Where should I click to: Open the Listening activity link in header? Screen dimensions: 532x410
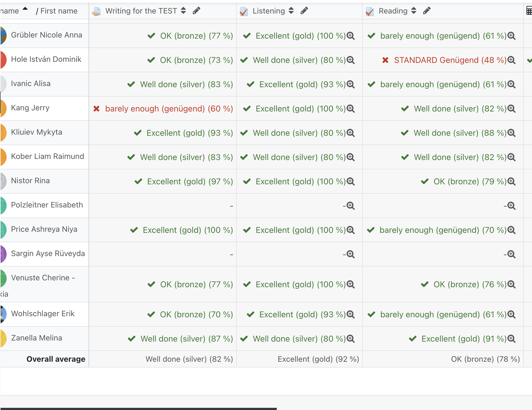268,11
